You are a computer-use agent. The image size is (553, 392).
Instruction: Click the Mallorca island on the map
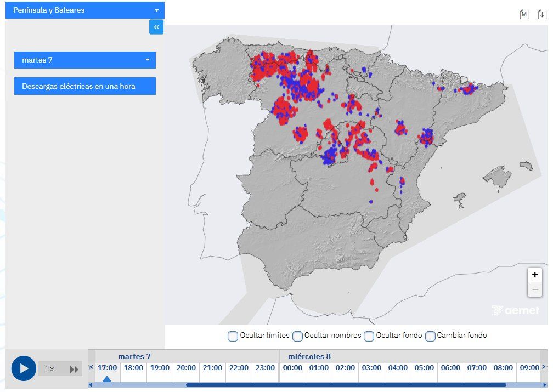click(x=498, y=176)
